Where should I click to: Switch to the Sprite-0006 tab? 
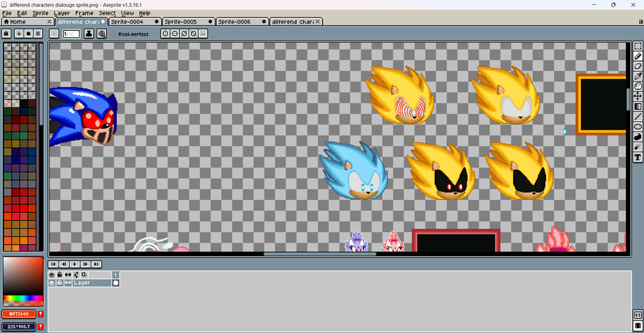pos(243,21)
